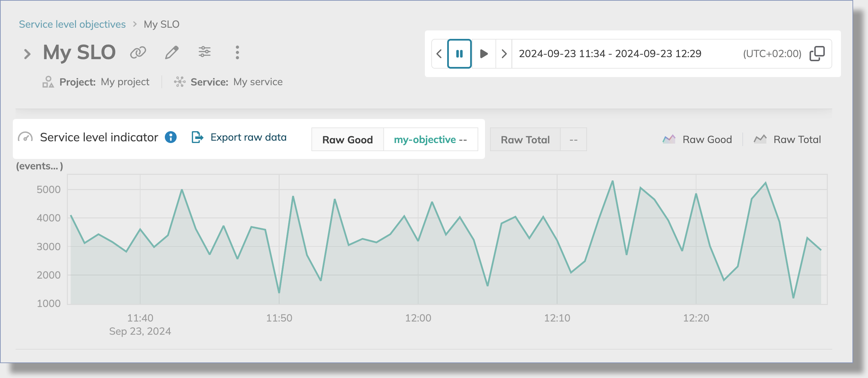
Task: Click the SLO three-dot options menu icon
Action: (x=237, y=52)
